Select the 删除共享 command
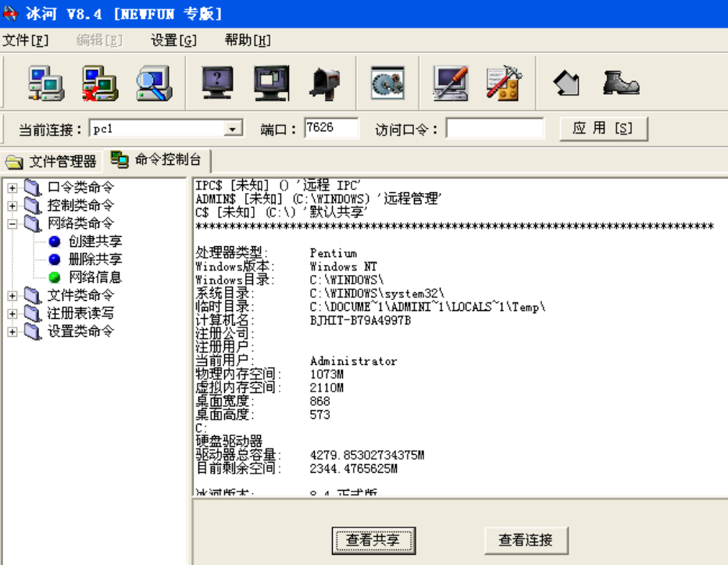Image resolution: width=728 pixels, height=565 pixels. [x=95, y=259]
